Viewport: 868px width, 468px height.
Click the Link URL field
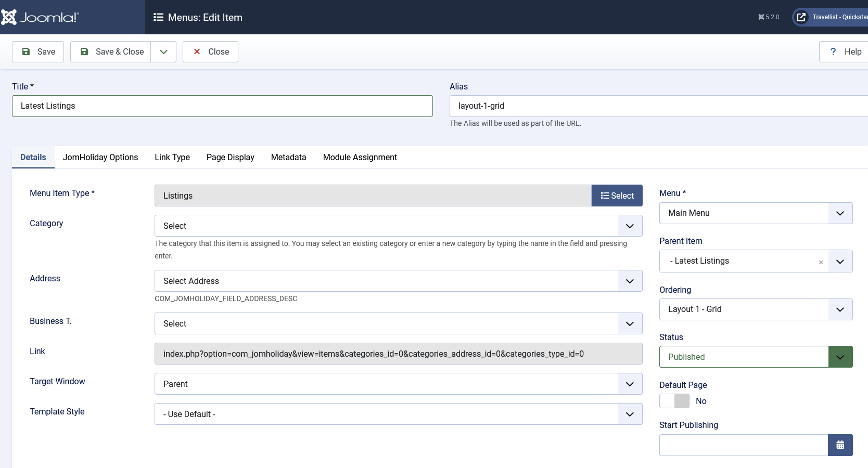(399, 354)
